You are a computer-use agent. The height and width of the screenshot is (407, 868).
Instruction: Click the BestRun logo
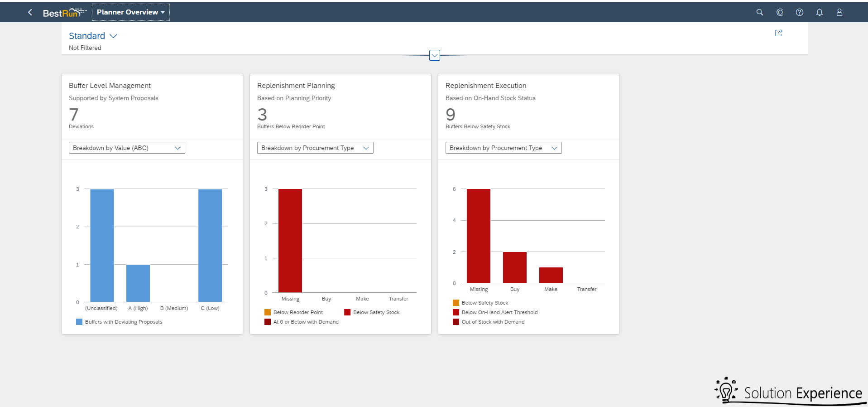[64, 13]
